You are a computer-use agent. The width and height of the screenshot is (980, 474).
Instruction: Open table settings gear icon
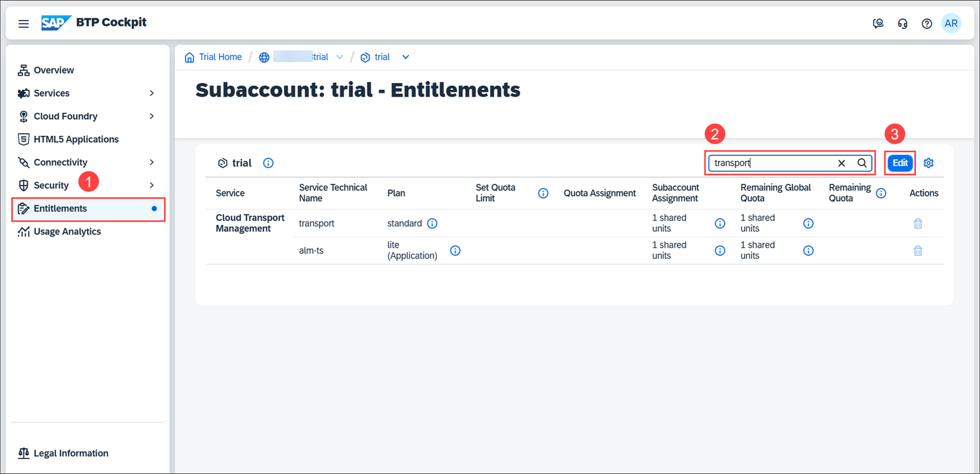point(928,163)
